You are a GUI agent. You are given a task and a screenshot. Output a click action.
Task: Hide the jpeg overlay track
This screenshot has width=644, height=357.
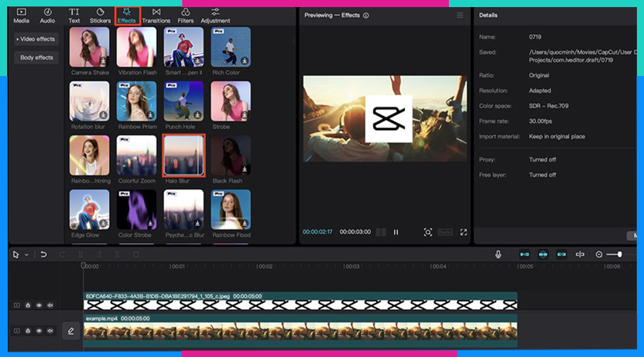click(39, 305)
